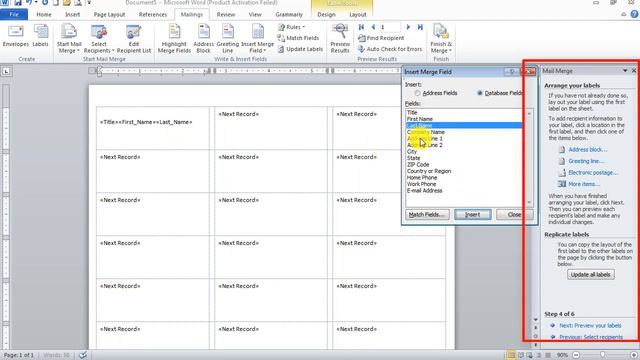The height and width of the screenshot is (360, 640).
Task: Switch to the Home tab
Action: [x=44, y=14]
